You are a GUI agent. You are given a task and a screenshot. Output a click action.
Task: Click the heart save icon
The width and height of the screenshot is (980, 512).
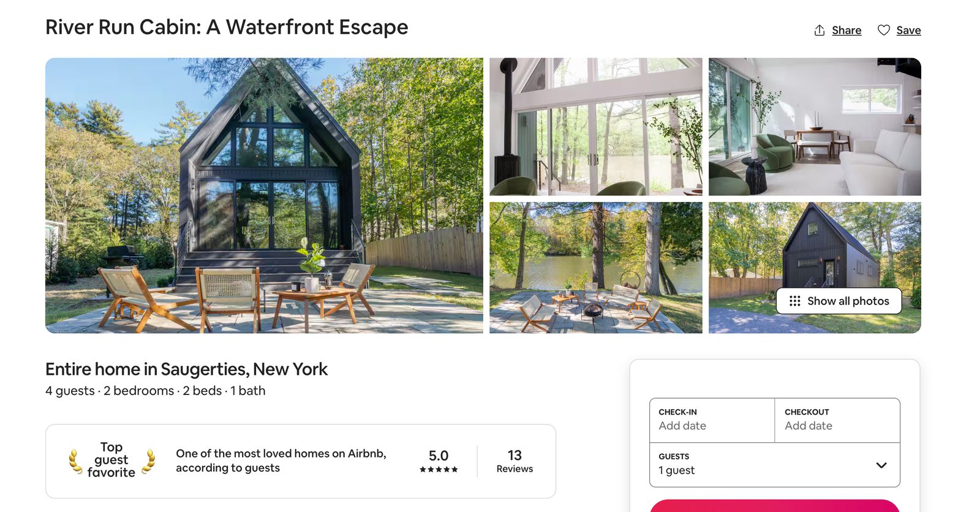tap(883, 30)
